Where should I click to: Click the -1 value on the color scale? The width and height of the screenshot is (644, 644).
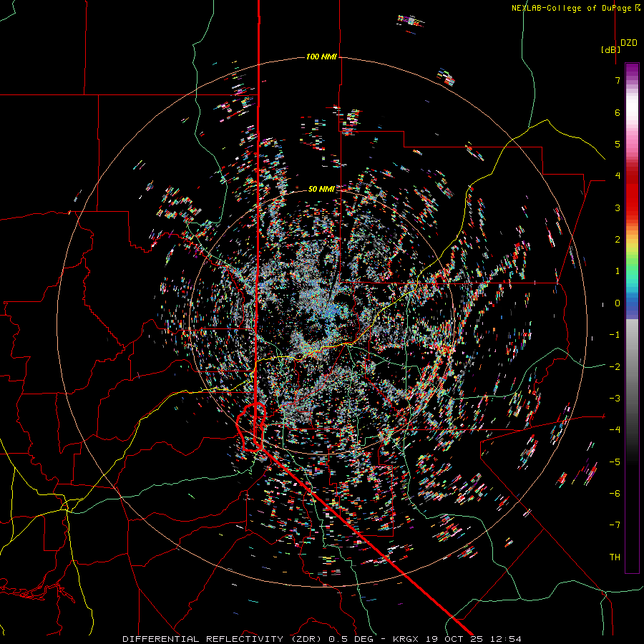coord(615,335)
